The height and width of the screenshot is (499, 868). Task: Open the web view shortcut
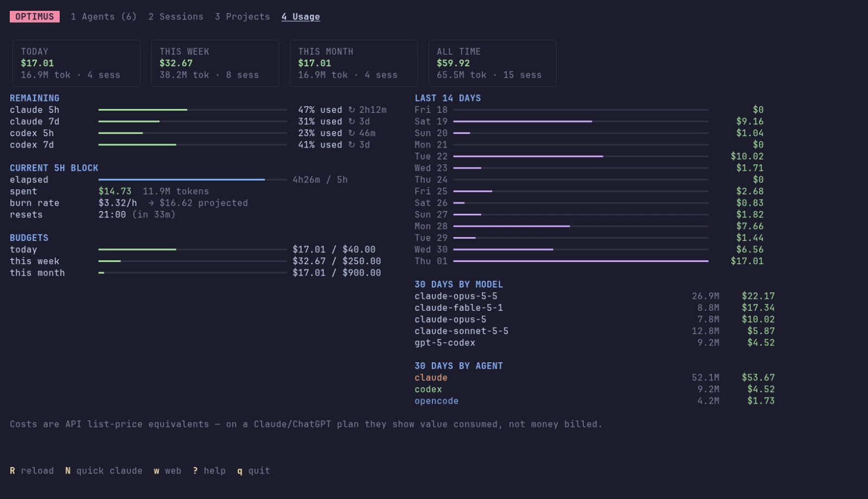(x=167, y=471)
